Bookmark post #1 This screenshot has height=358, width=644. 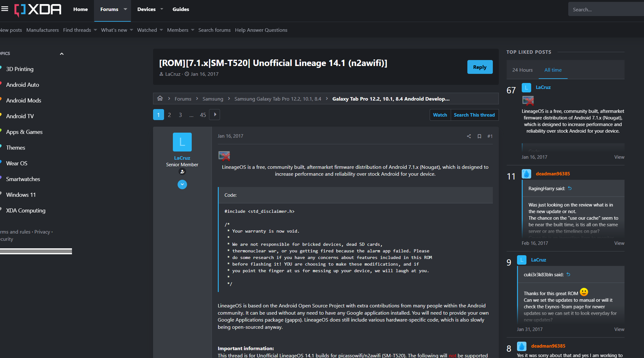pyautogui.click(x=479, y=136)
